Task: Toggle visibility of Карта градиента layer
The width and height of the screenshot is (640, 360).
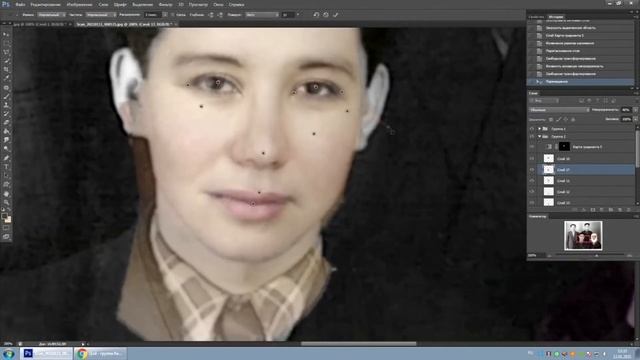Action: pos(532,147)
